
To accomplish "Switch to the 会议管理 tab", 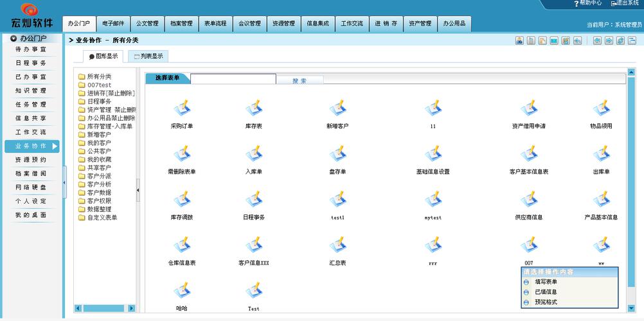I will [x=249, y=23].
